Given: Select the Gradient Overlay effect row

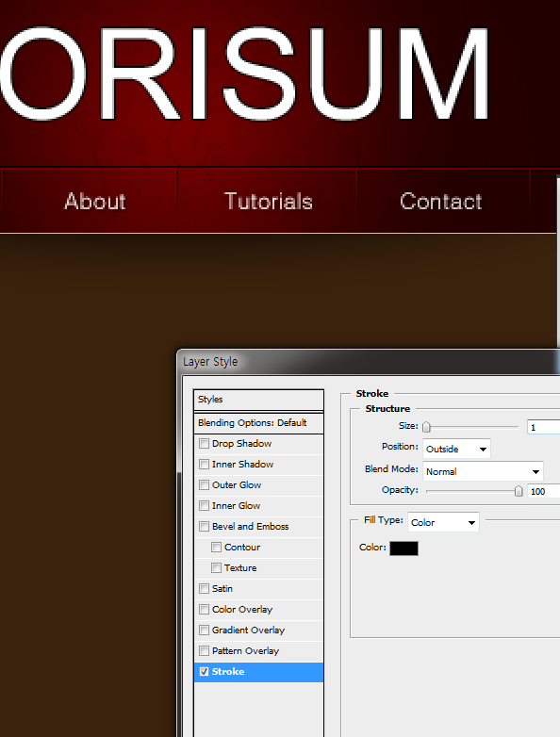Looking at the screenshot, I should 258,630.
